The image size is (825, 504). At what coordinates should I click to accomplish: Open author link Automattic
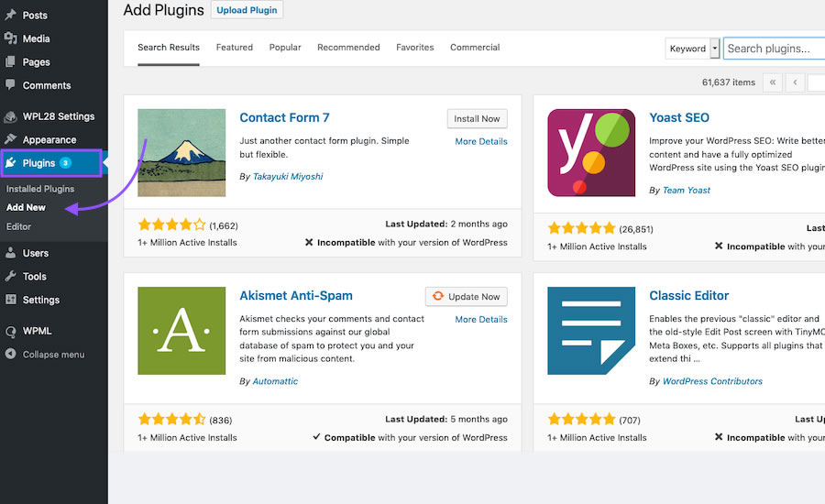tap(275, 381)
